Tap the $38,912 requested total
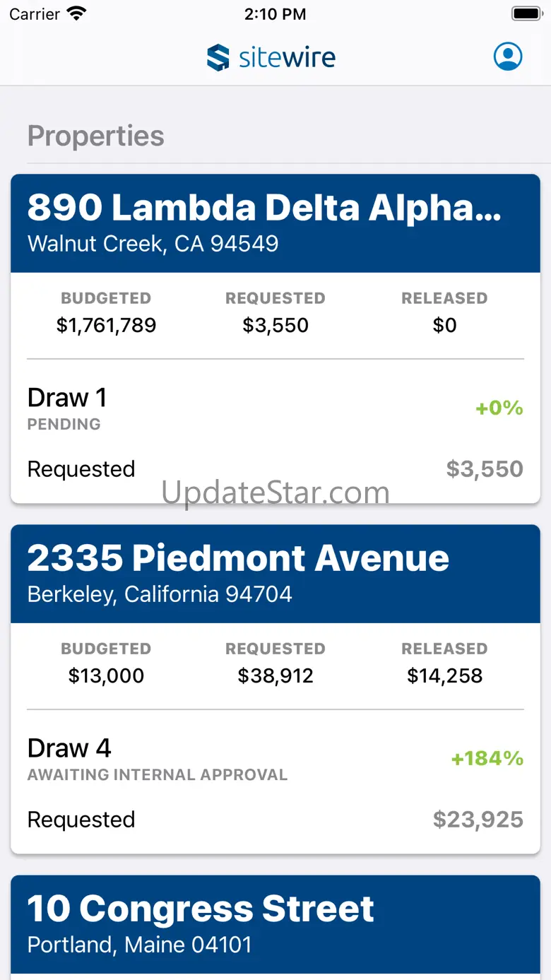This screenshot has height=980, width=551. (x=275, y=675)
